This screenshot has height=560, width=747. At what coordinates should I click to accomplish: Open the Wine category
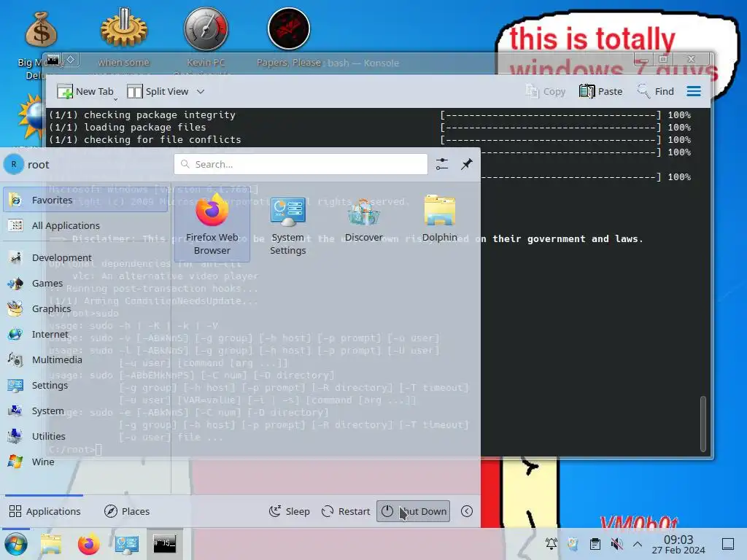pyautogui.click(x=86, y=462)
